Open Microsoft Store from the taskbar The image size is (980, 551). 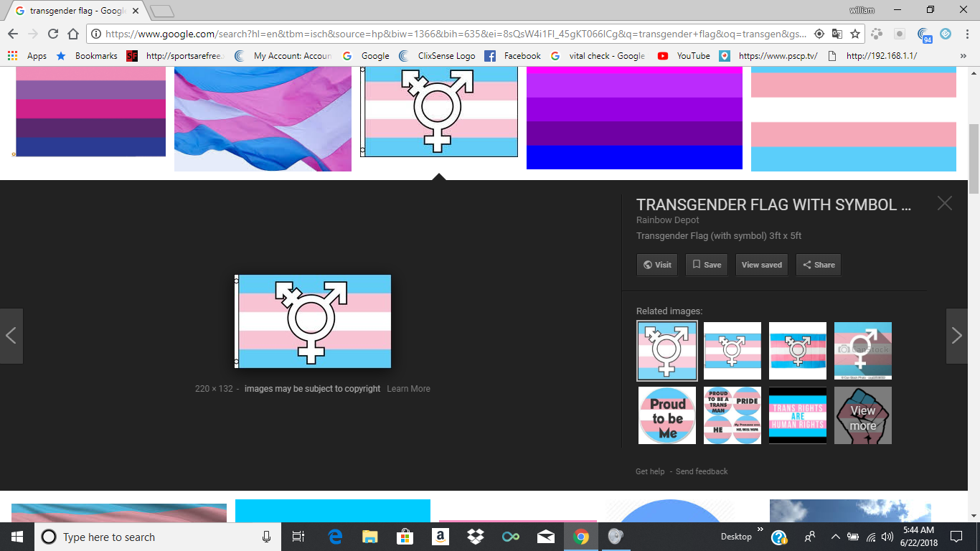(405, 537)
